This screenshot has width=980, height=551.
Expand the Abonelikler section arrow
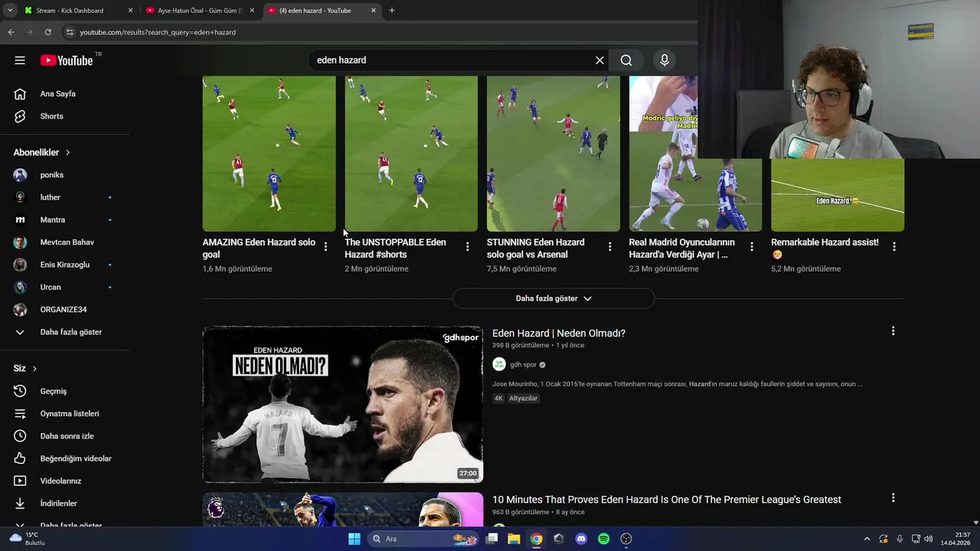pos(67,152)
